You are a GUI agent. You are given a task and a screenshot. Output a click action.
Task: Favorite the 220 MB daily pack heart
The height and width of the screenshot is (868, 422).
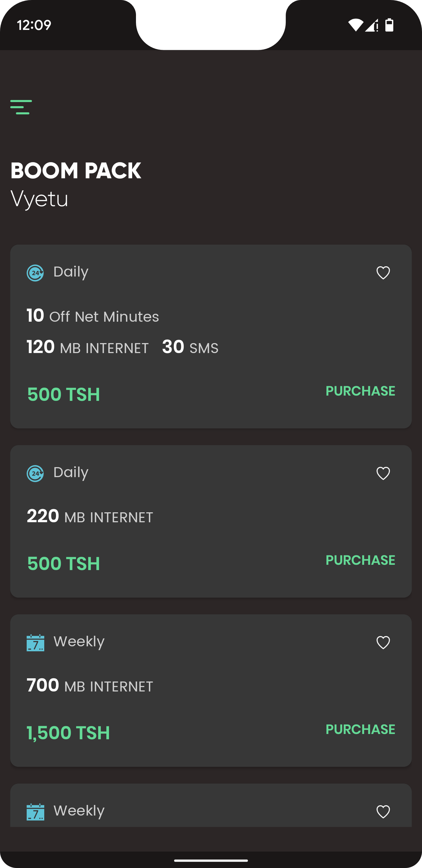click(383, 473)
